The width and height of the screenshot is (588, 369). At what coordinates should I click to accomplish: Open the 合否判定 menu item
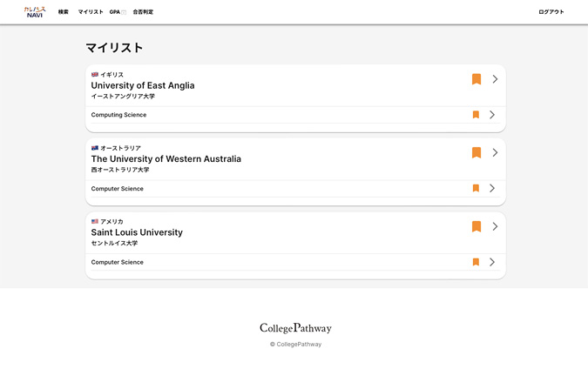pos(143,12)
